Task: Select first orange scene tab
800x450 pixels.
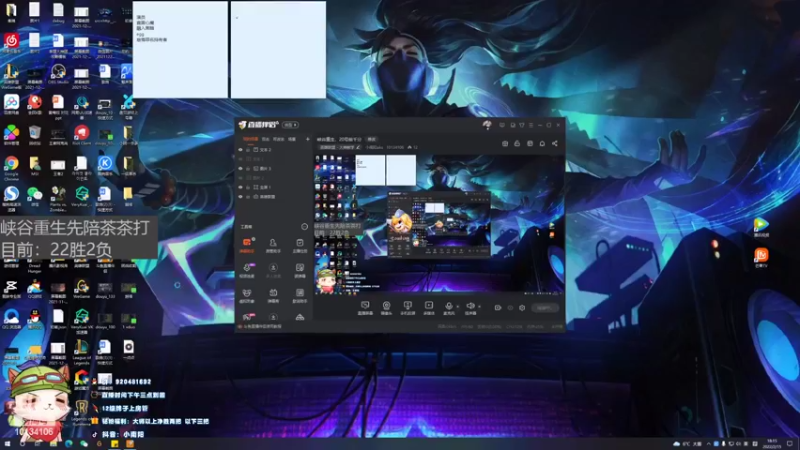Action: (250, 139)
